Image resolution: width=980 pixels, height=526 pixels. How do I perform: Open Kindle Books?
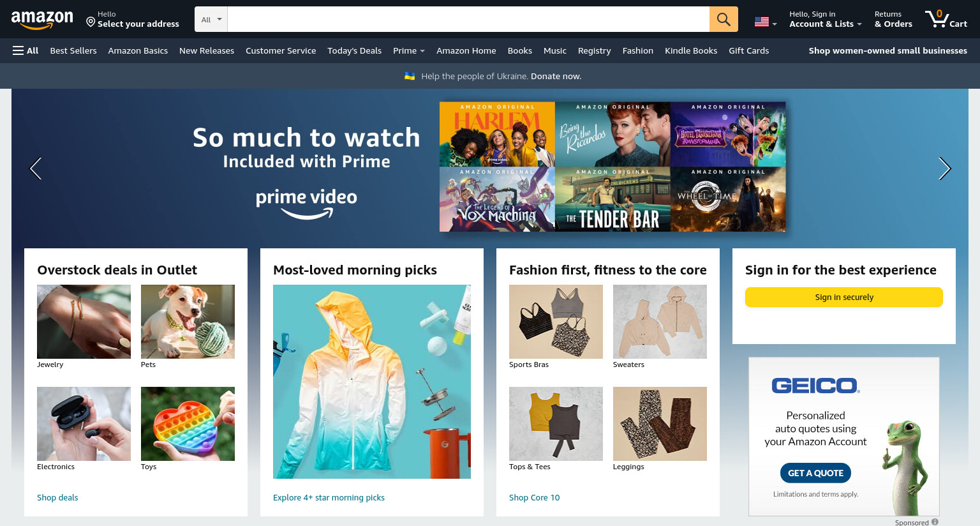coord(691,50)
